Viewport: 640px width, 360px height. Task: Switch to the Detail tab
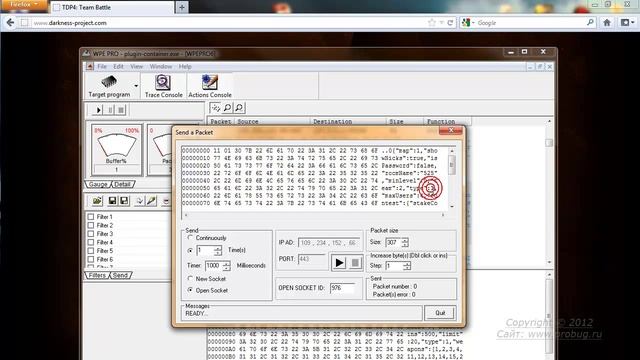tap(123, 184)
